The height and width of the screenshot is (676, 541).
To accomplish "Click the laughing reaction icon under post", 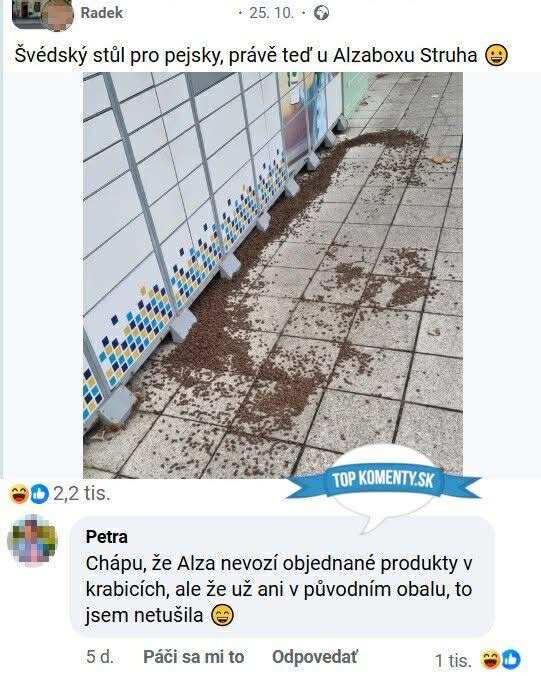I will click(x=19, y=494).
